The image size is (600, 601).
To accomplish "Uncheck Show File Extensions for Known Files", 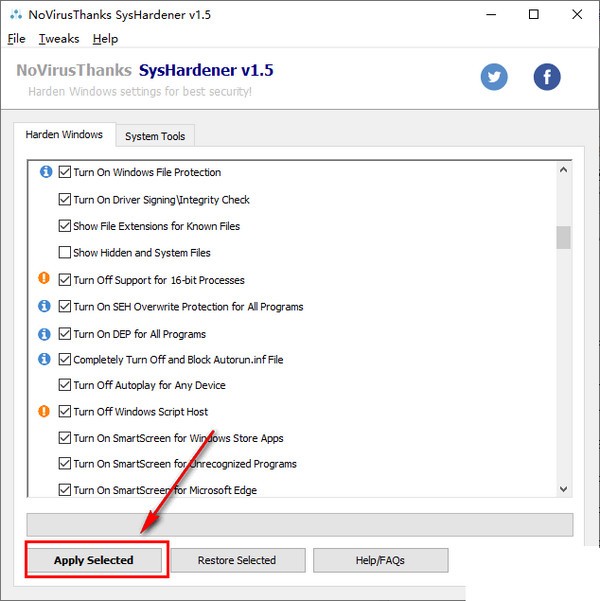I will [x=64, y=226].
